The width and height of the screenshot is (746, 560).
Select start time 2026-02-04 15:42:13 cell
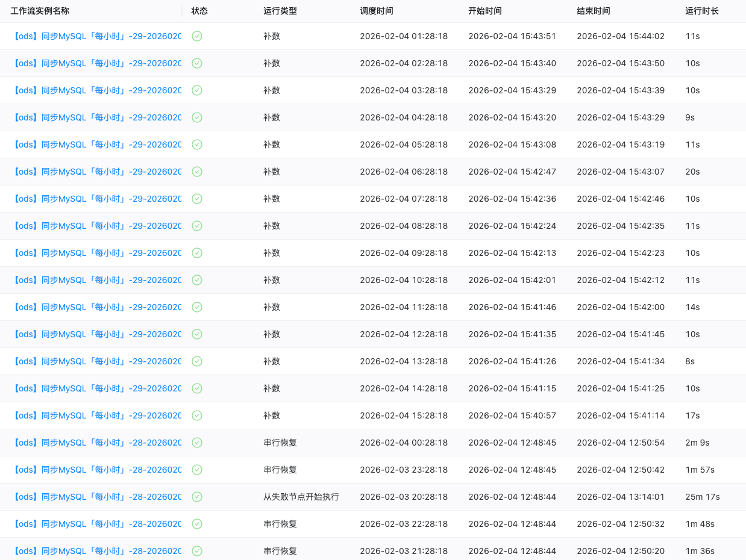(512, 253)
